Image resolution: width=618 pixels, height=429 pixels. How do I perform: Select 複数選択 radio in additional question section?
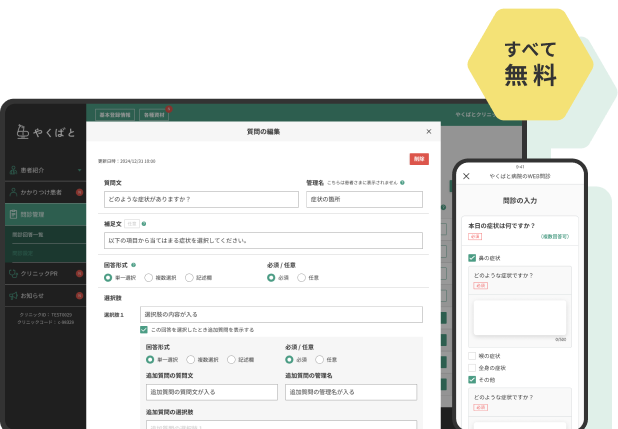coord(191,360)
